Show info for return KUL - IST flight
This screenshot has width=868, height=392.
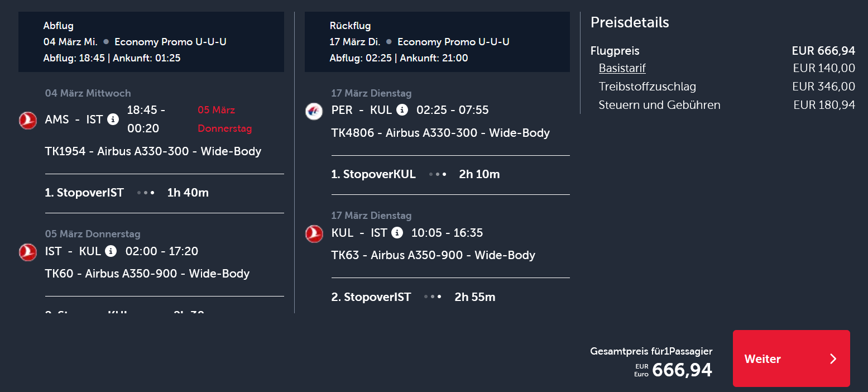pos(397,232)
